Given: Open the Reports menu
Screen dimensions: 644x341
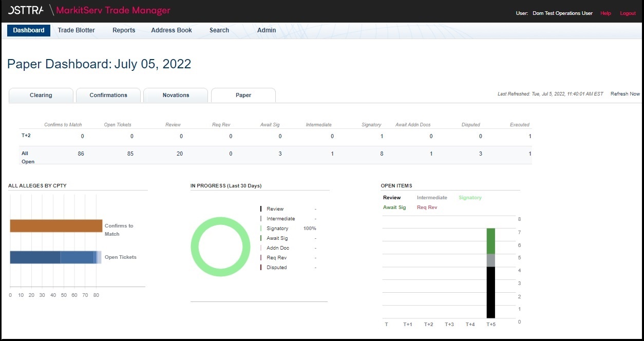Looking at the screenshot, I should 124,30.
